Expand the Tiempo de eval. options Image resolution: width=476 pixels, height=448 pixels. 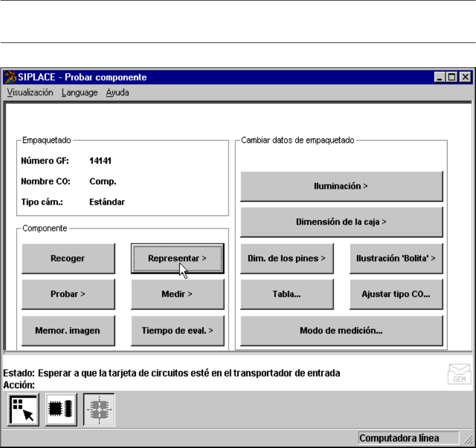coord(177,330)
